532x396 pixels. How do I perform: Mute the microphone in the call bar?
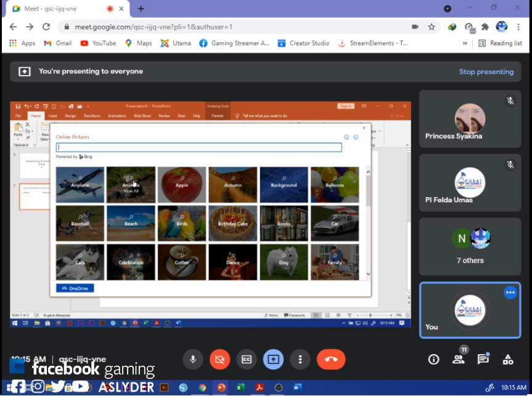(x=193, y=359)
